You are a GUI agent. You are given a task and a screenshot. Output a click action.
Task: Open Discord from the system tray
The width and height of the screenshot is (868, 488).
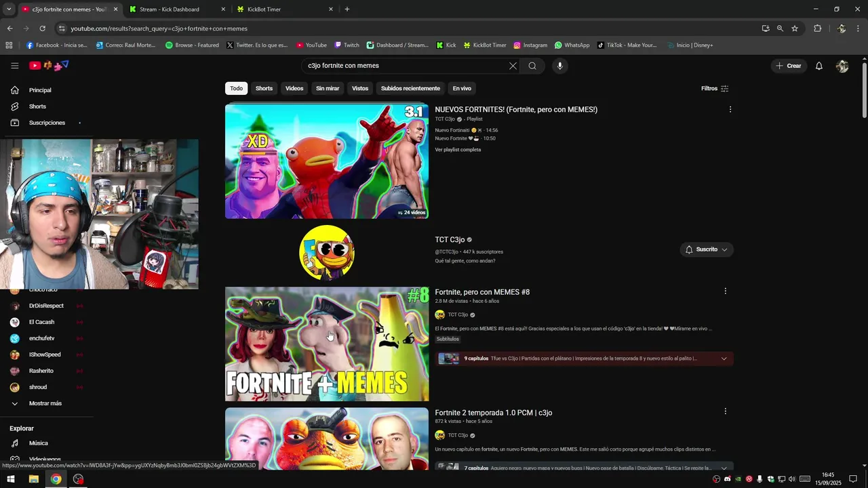click(x=728, y=479)
